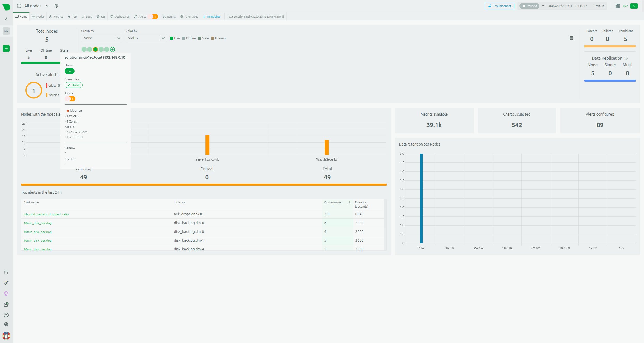The height and width of the screenshot is (343, 644).
Task: Click the green plus button in sidebar
Action: click(6, 49)
